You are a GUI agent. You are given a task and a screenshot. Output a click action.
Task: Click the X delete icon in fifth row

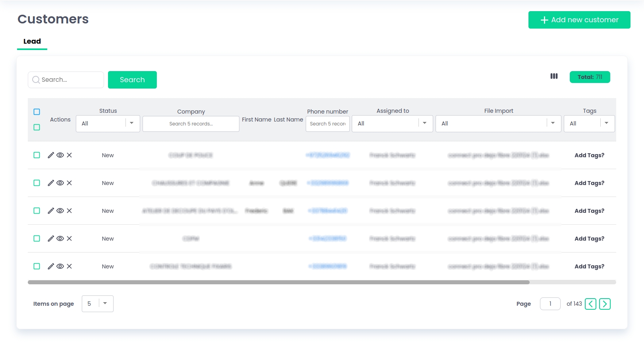[69, 266]
